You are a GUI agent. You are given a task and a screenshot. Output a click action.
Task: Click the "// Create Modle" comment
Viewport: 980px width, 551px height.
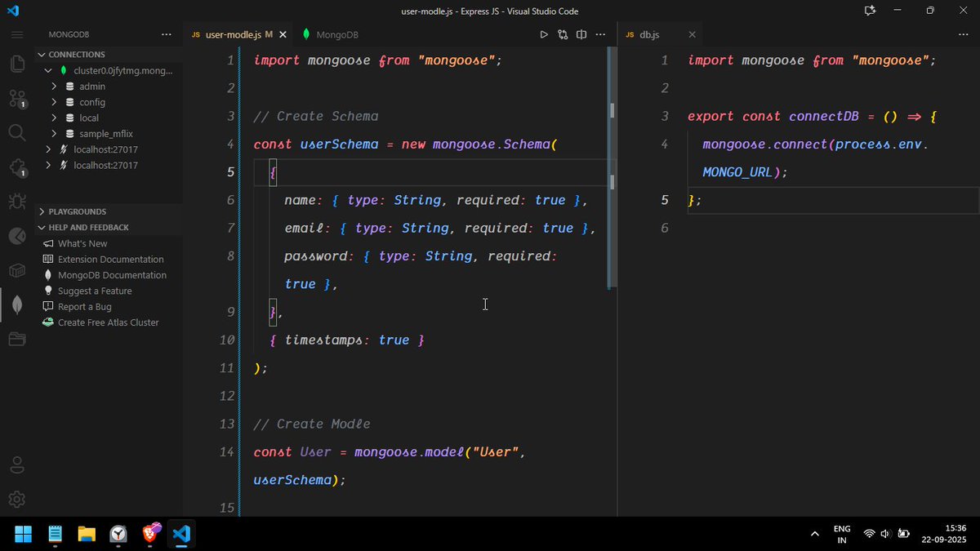click(312, 424)
